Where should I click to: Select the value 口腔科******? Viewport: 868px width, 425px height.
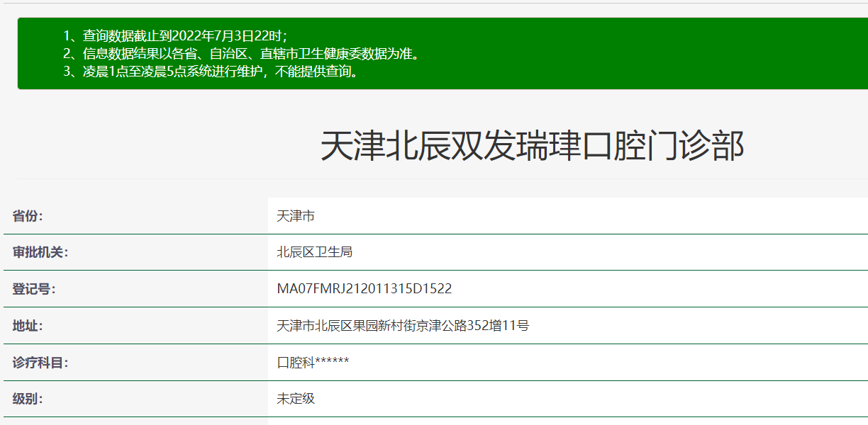(313, 363)
